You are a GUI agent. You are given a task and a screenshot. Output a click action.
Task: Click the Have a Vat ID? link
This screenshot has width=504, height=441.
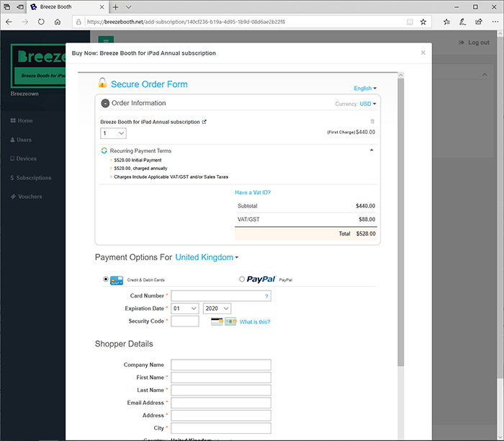(x=253, y=192)
